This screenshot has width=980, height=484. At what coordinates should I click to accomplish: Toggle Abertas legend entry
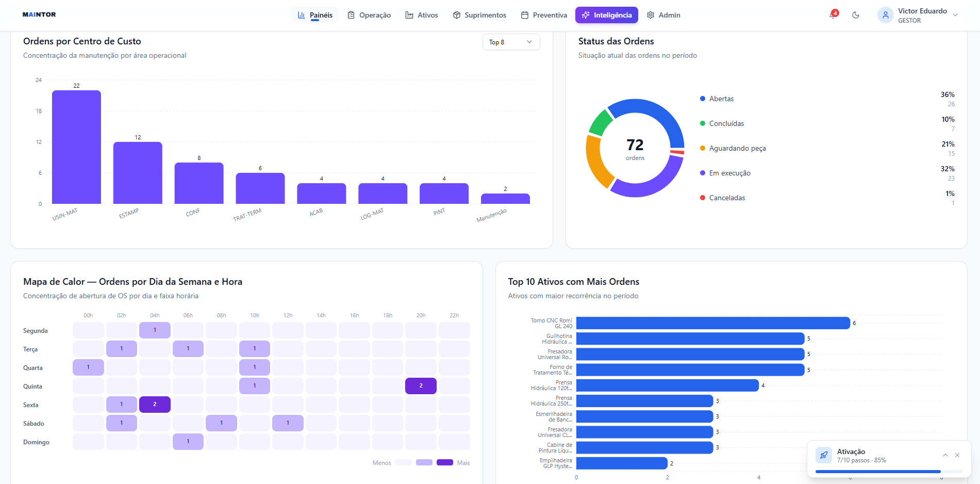717,99
